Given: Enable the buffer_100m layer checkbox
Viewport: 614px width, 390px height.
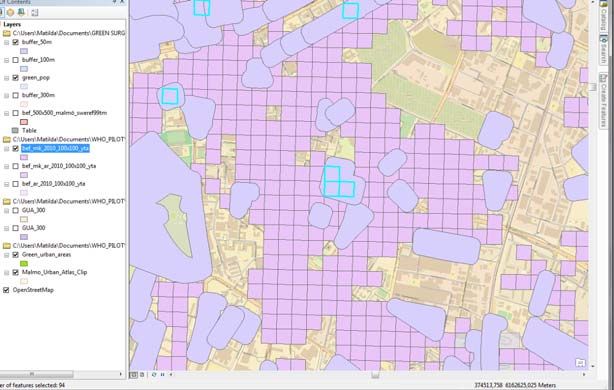Looking at the screenshot, I should [x=16, y=60].
